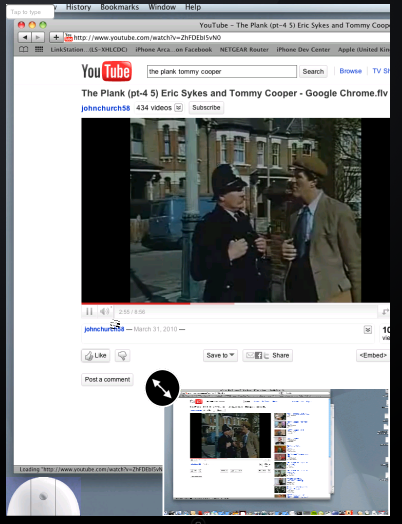402x524 pixels.
Task: Click the video player frame
Action: (x=235, y=210)
